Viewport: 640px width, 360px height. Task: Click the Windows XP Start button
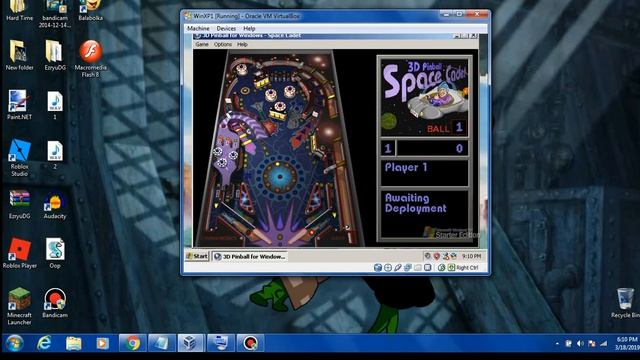[x=197, y=256]
